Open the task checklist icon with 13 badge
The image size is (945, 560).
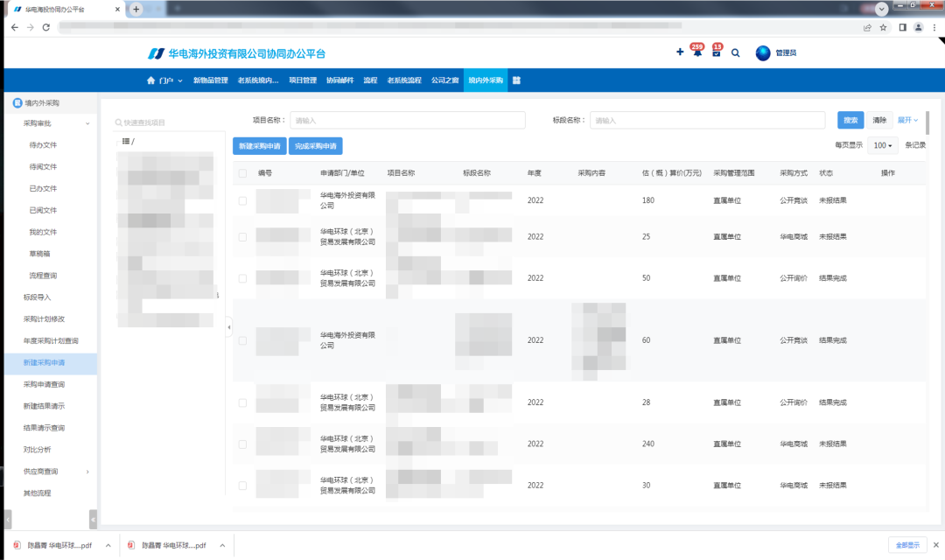(716, 53)
